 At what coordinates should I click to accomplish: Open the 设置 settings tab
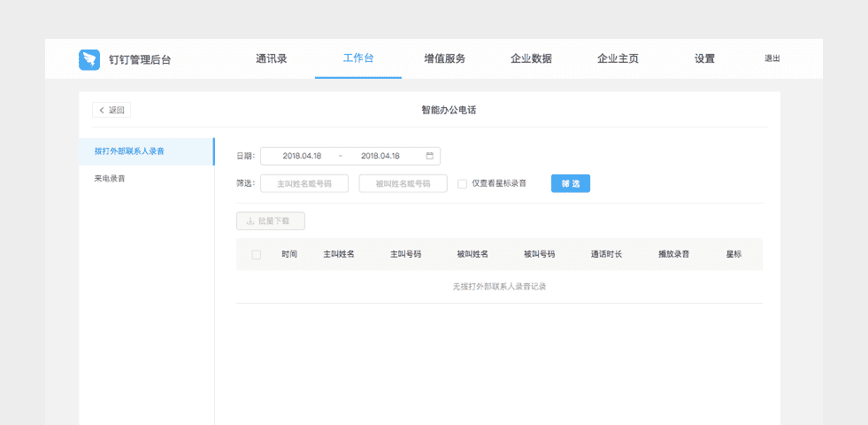coord(704,59)
